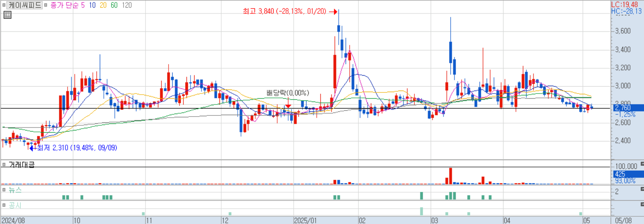Click the tall green news bar before 03

pyautogui.click(x=422, y=195)
